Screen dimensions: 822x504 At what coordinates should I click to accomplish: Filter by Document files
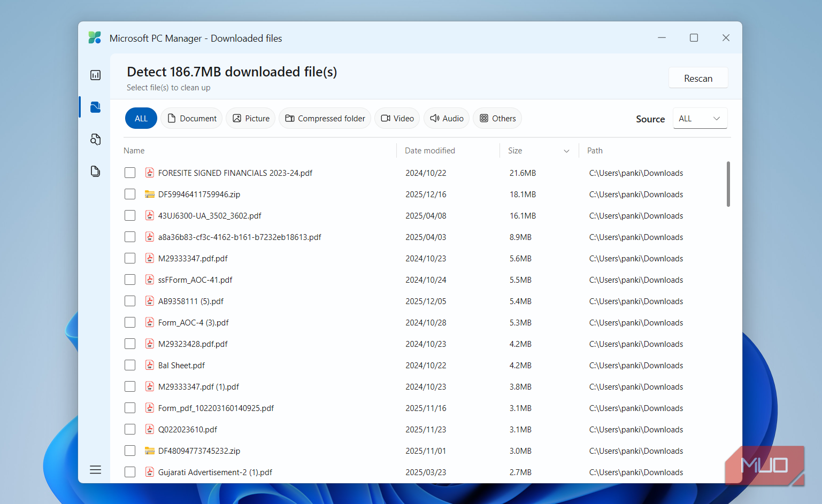point(191,118)
